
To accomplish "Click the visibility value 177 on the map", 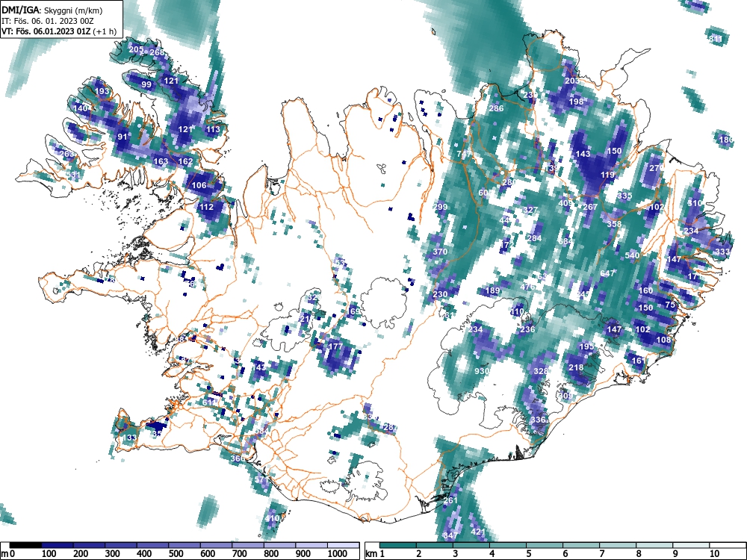I will click(x=336, y=346).
